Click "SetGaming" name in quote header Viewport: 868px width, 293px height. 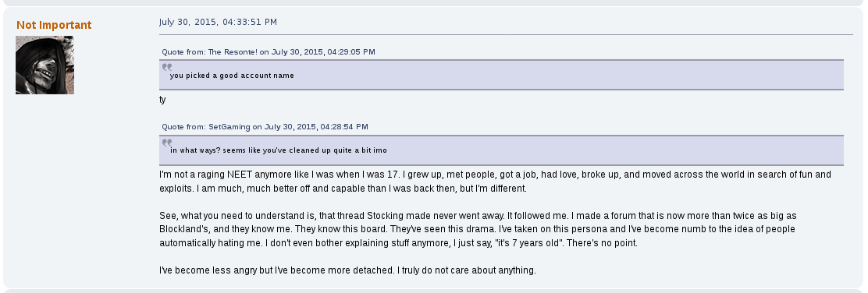coord(229,126)
